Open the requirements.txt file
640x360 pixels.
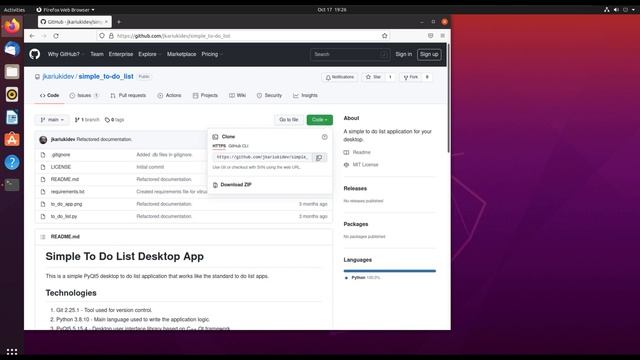click(x=67, y=191)
